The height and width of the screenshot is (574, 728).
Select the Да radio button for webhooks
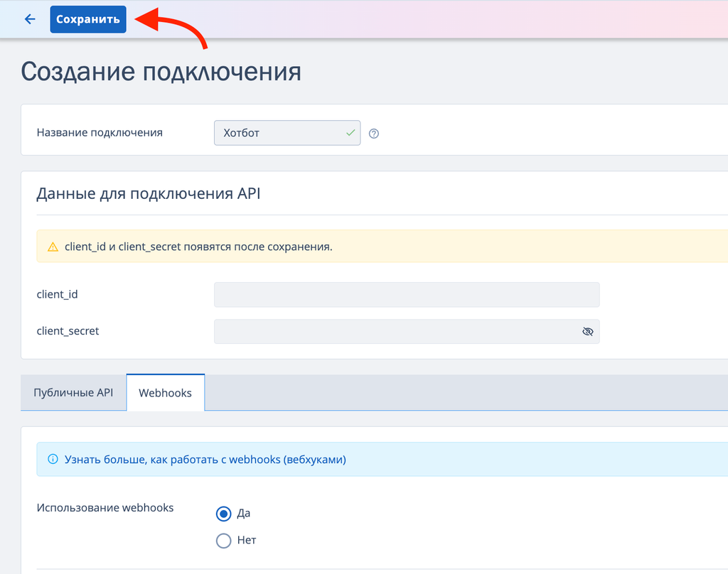click(223, 514)
